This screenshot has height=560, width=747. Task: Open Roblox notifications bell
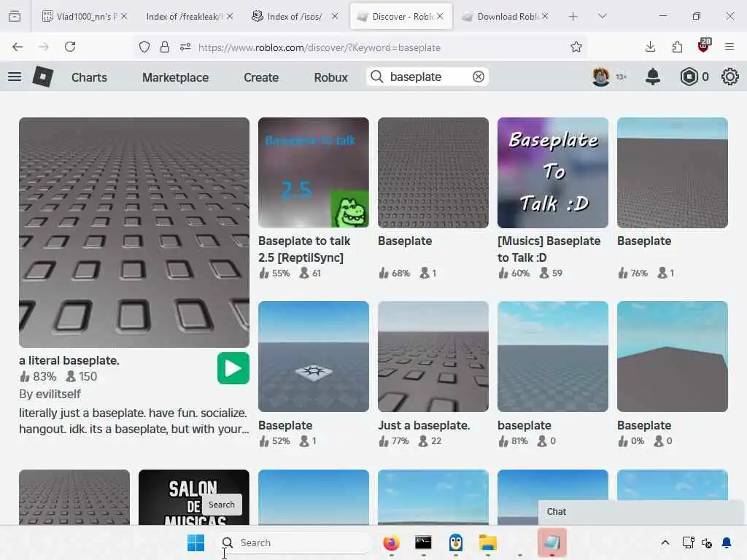(653, 77)
